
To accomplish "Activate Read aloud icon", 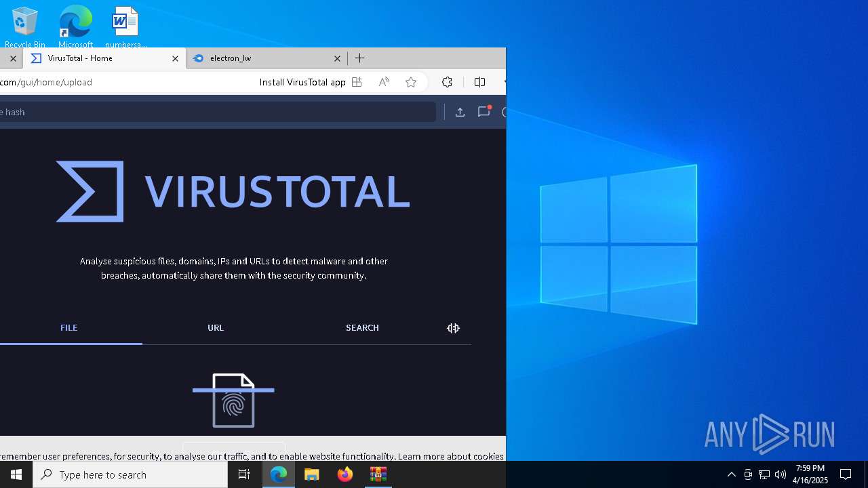I will coord(384,82).
